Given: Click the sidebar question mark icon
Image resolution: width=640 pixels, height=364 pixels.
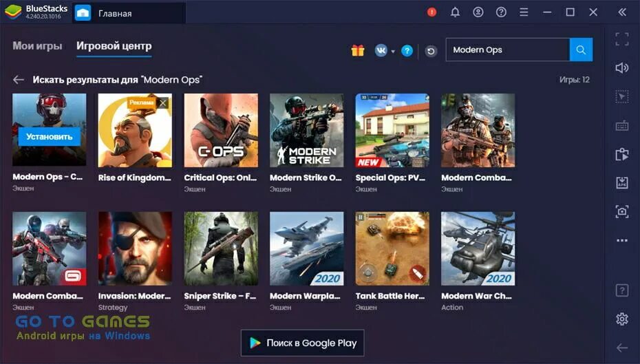Looking at the screenshot, I should click(622, 290).
